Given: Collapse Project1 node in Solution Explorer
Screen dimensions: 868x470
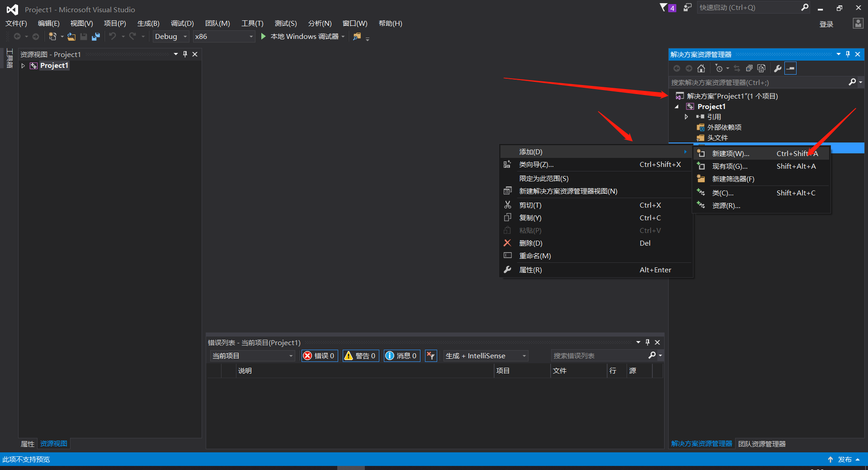Looking at the screenshot, I should (677, 107).
